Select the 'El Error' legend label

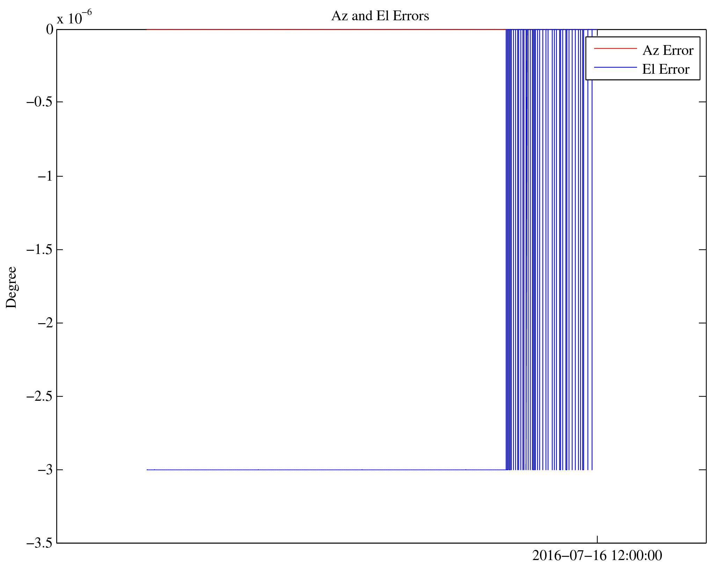coord(665,70)
